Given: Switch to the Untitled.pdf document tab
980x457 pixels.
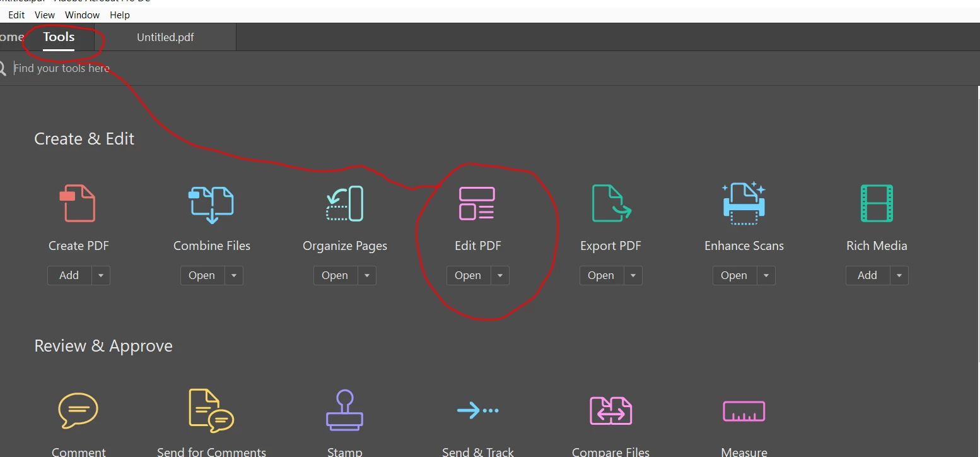Looking at the screenshot, I should click(x=165, y=37).
